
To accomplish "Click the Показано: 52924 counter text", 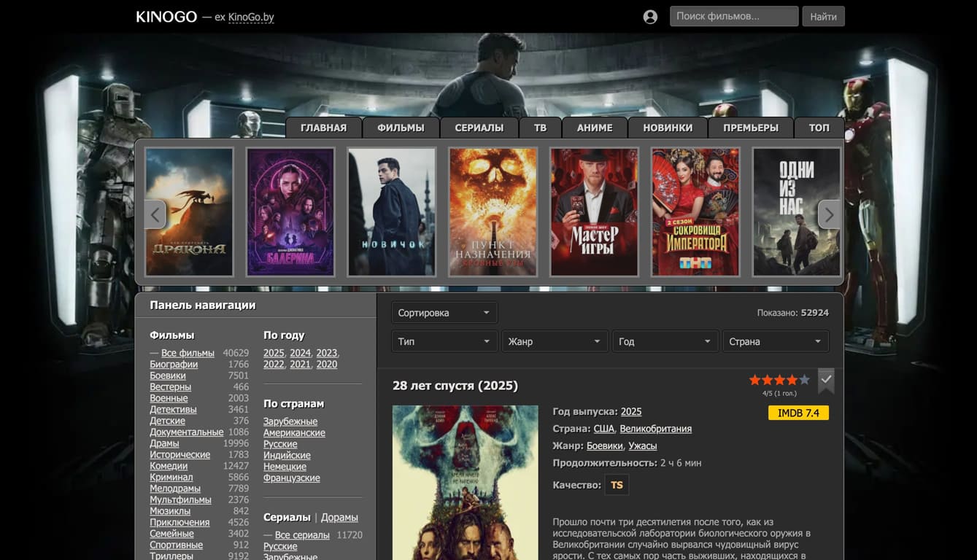I will tap(793, 313).
